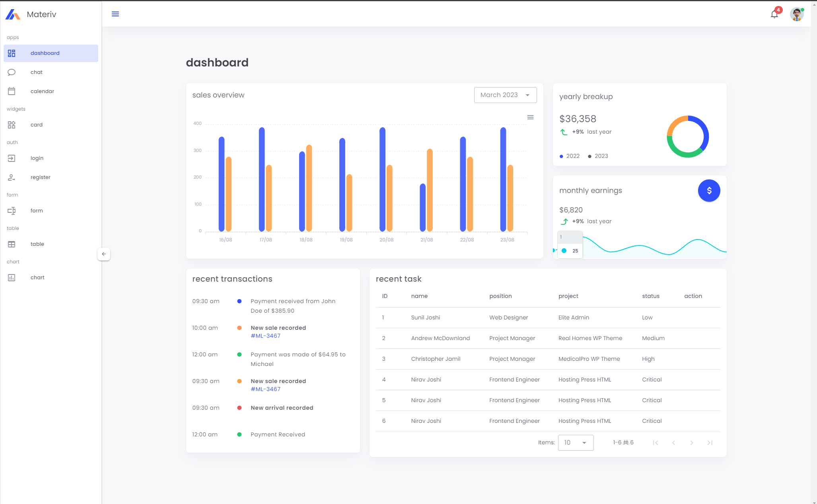Click the chat bubble icon in sidebar
This screenshot has width=817, height=504.
[12, 72]
